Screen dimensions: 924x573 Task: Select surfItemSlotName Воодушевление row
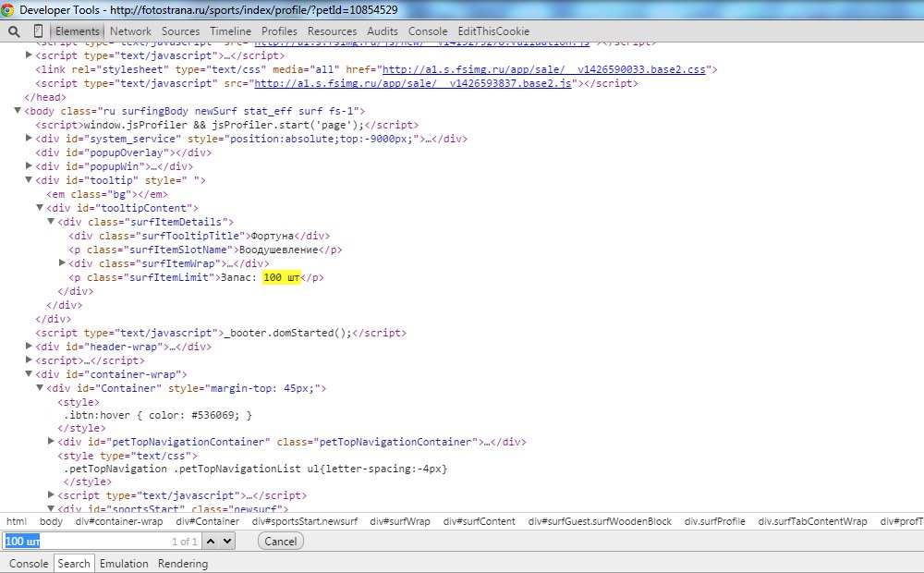205,250
